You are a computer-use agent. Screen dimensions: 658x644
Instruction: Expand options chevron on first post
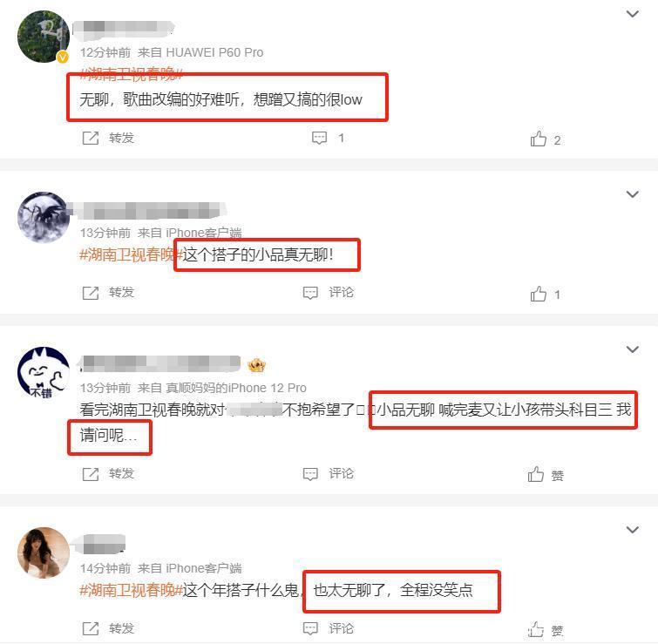(x=633, y=14)
